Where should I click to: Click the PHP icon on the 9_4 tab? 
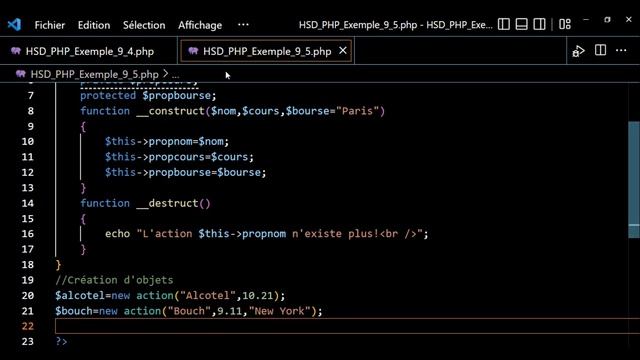pyautogui.click(x=16, y=51)
